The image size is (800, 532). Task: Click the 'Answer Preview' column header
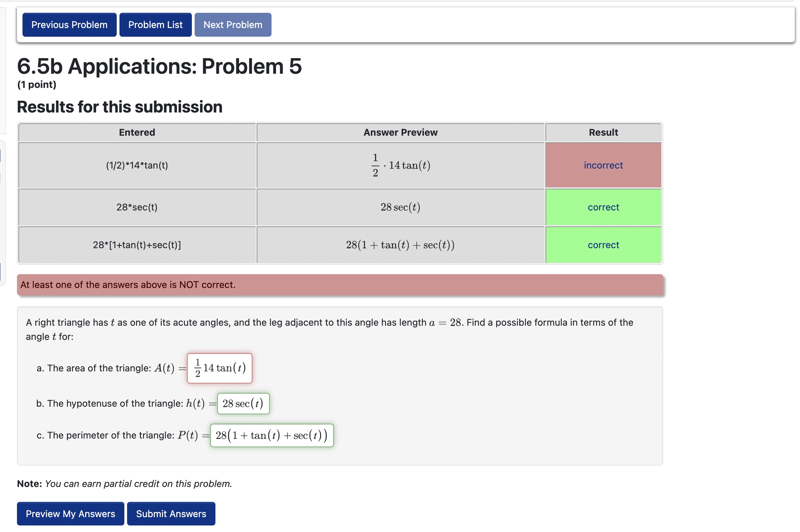pyautogui.click(x=400, y=133)
